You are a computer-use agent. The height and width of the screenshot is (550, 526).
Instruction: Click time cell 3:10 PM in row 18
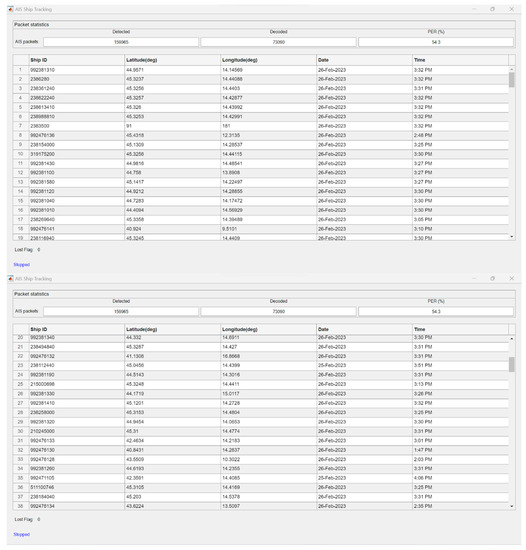pos(460,229)
